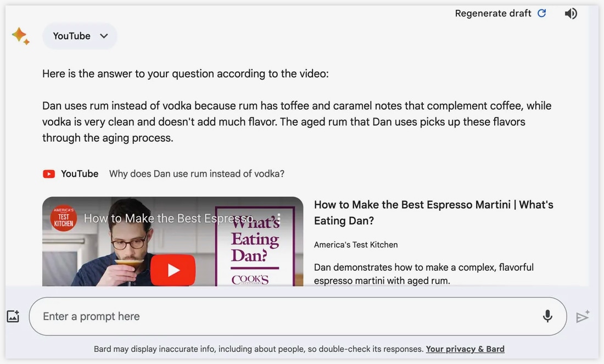This screenshot has width=604, height=364.
Task: Open the America's Test Kitchen channel badge
Action: 64,218
